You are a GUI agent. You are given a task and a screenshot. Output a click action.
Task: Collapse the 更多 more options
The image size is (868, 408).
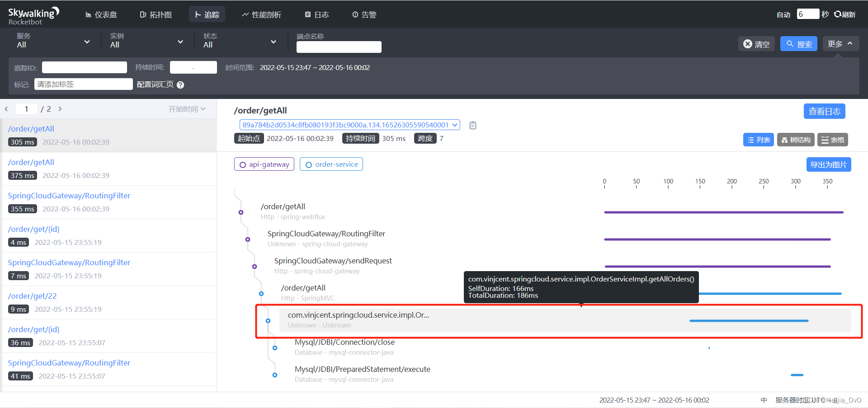[x=840, y=44]
